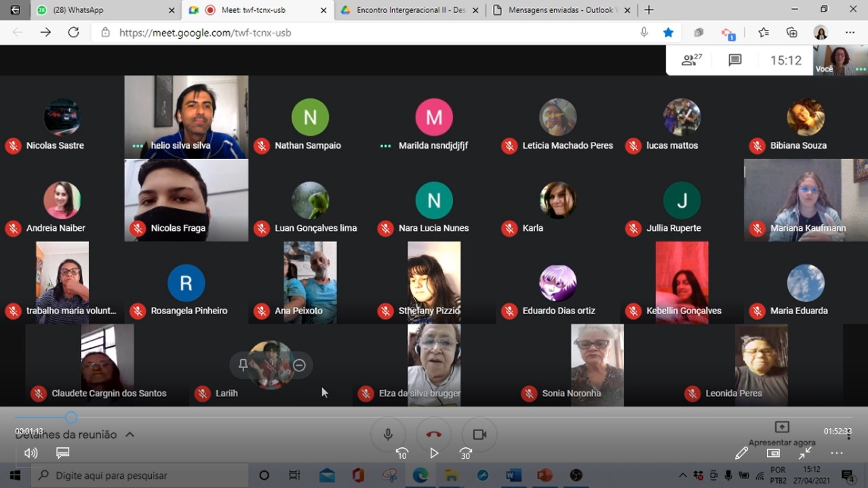This screenshot has width=868, height=488.
Task: Skip back 10 seconds in the video
Action: [402, 453]
